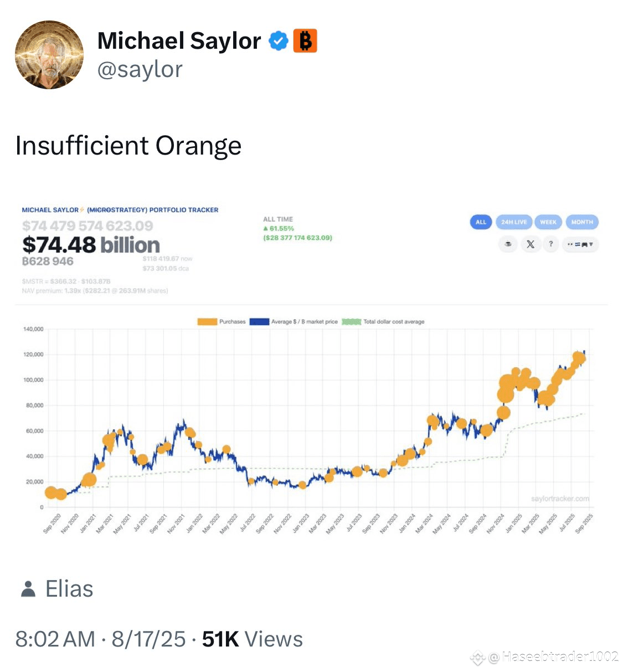Screen dimensions: 623x672
Task: Select the MONTH range tab
Action: click(582, 222)
